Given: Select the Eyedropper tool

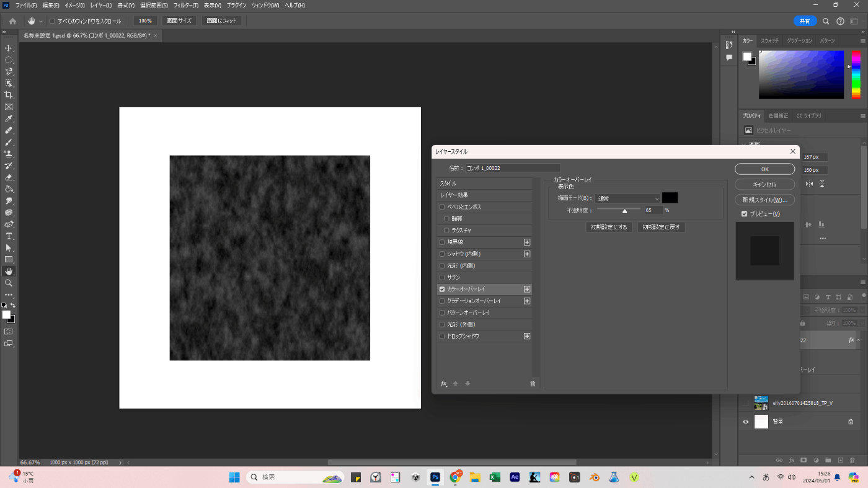Looking at the screenshot, I should (9, 118).
